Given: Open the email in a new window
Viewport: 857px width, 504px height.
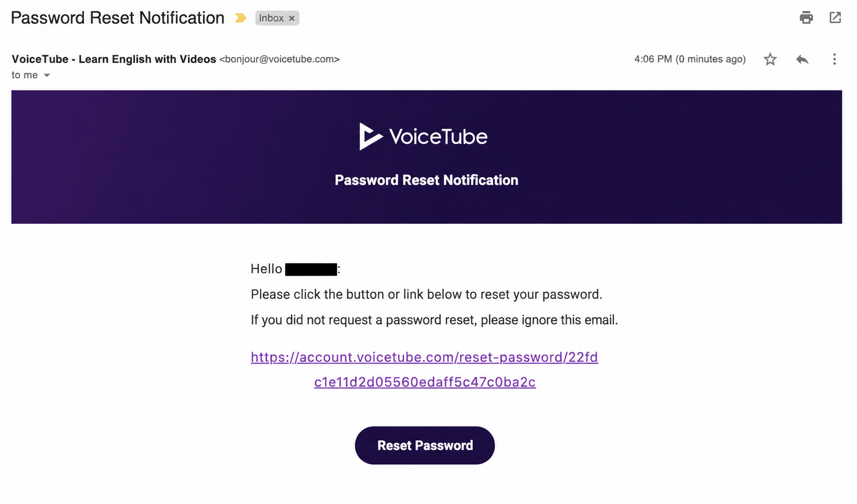Looking at the screenshot, I should 835,18.
